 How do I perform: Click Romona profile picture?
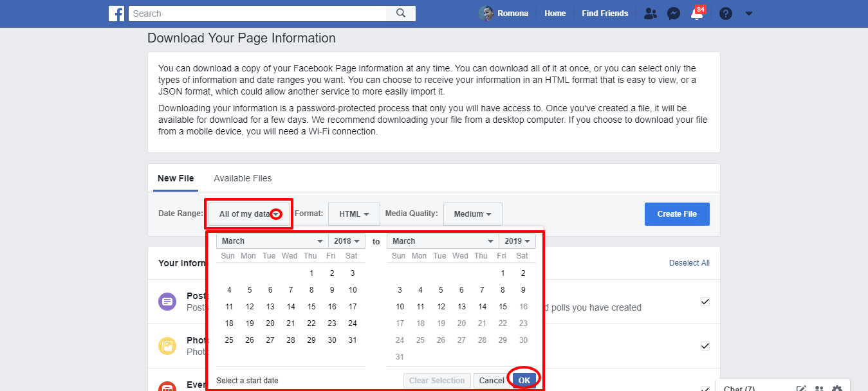[x=486, y=14]
